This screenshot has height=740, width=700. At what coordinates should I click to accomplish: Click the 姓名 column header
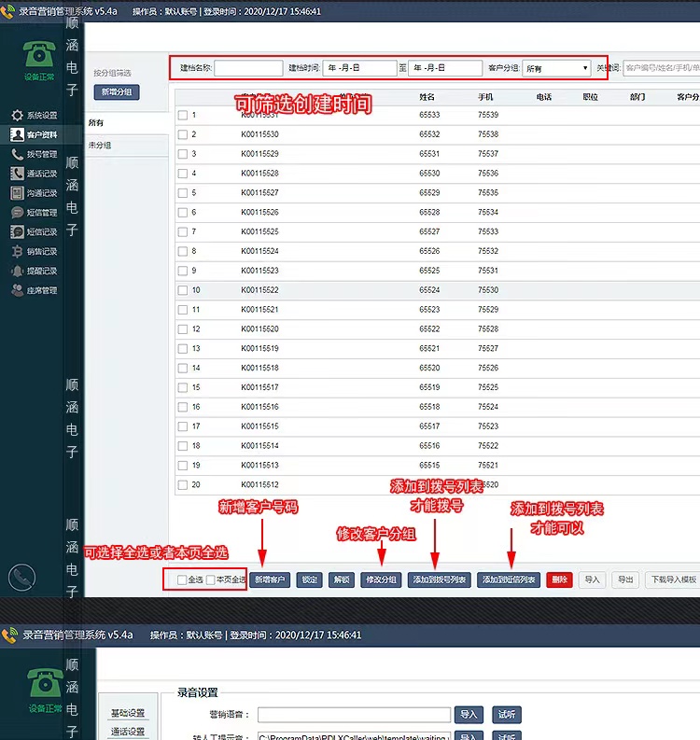coord(427,97)
